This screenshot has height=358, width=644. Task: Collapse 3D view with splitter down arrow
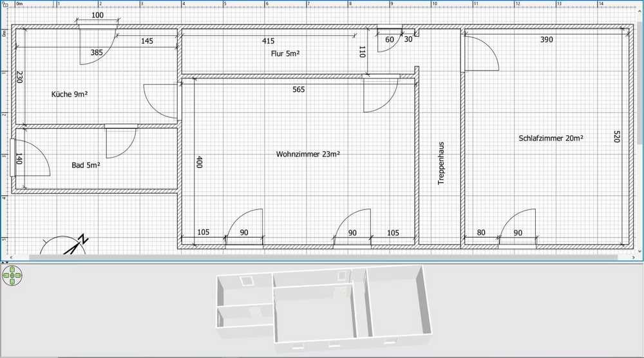8,262
